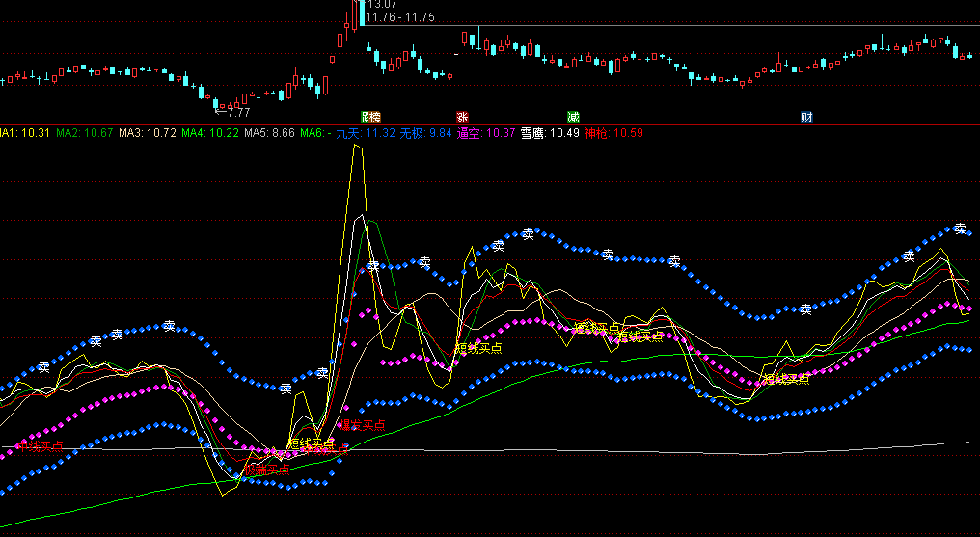
Task: Select the MA5: 8.66 indicator label
Action: [270, 132]
